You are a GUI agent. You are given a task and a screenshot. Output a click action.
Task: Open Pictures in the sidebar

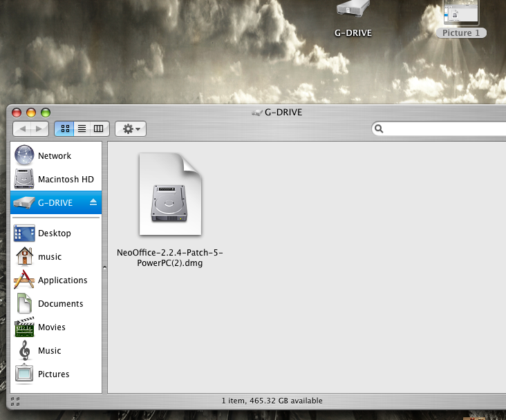[x=56, y=374]
